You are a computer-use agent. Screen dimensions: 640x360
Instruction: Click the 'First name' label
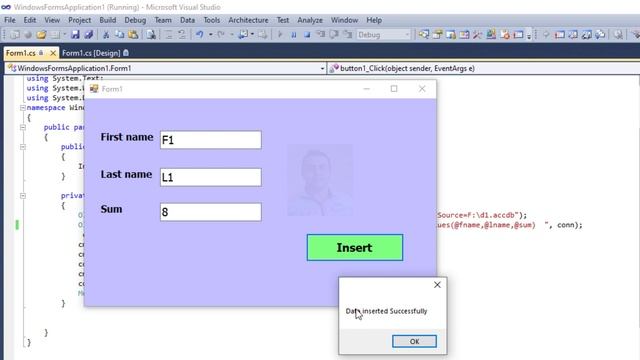coord(127,137)
